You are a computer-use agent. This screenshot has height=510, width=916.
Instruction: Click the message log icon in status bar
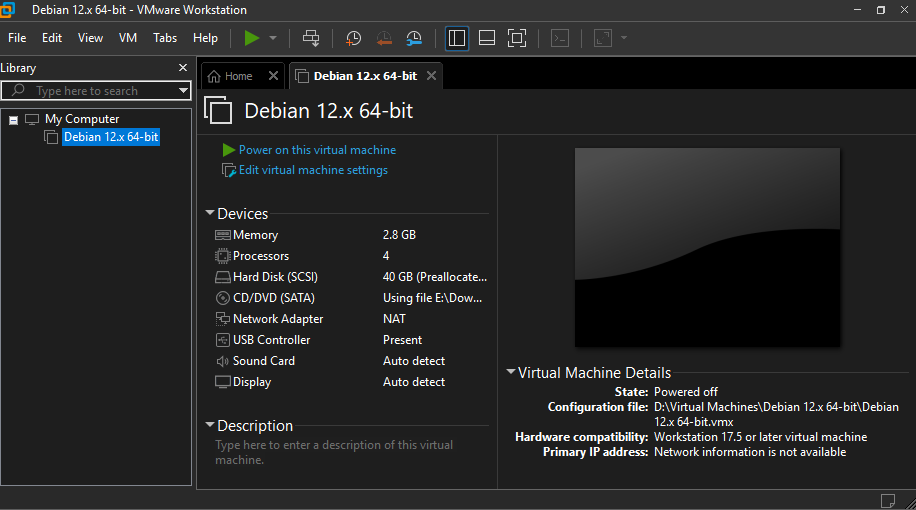(887, 501)
